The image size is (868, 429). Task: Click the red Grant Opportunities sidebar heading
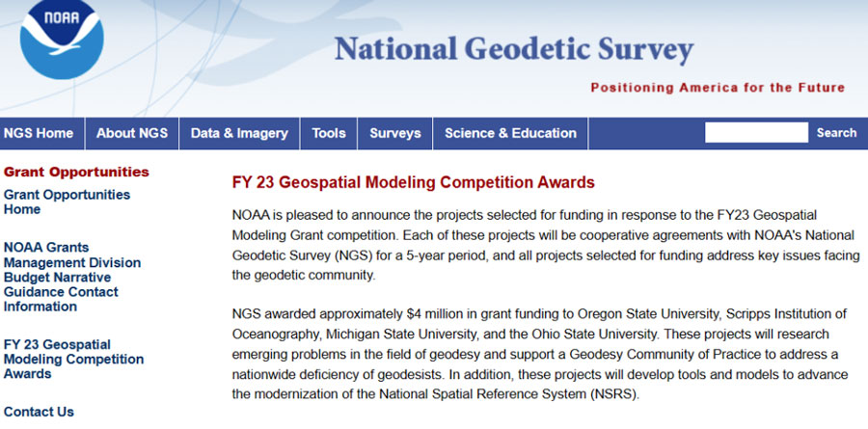coord(76,173)
